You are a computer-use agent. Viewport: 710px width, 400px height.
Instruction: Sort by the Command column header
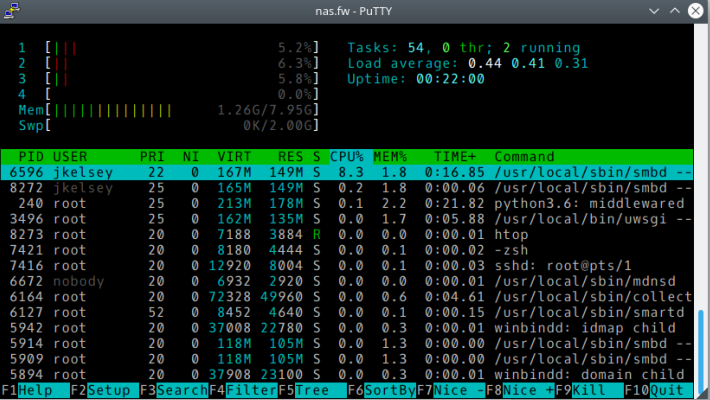pos(524,157)
